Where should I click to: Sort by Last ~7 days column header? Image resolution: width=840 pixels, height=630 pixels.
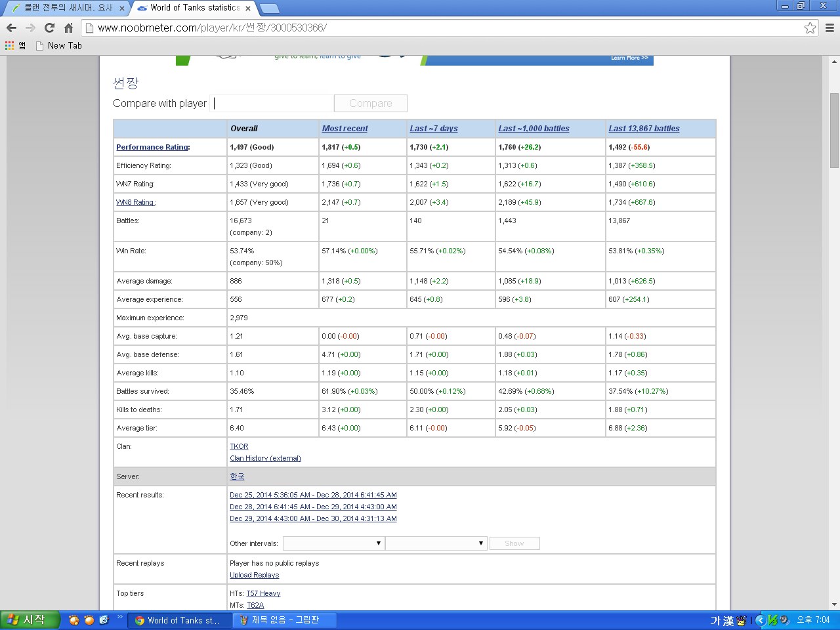[x=433, y=129]
